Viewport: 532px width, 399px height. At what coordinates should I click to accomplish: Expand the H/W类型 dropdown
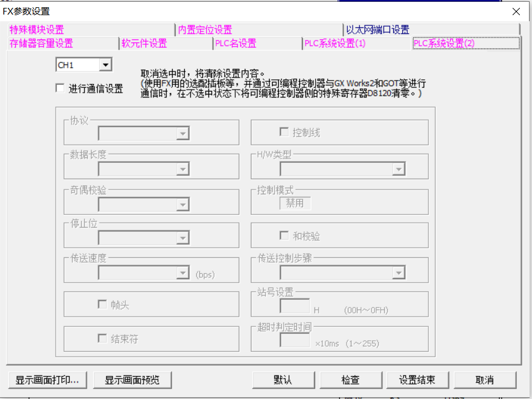tap(397, 169)
